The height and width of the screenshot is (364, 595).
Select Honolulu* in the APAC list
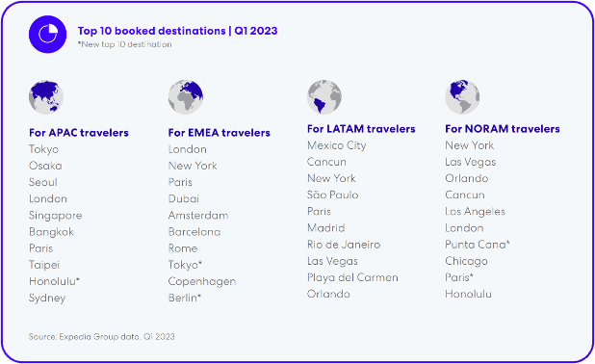click(54, 281)
